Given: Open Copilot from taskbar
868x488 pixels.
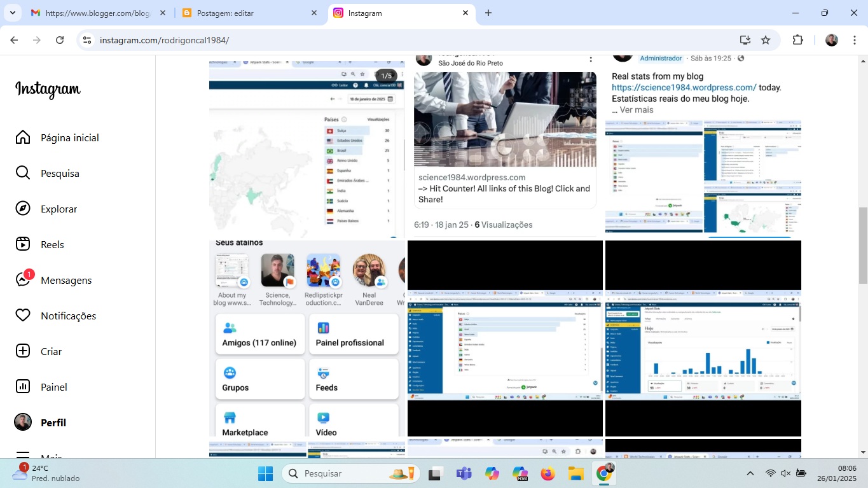Looking at the screenshot, I should [x=492, y=473].
